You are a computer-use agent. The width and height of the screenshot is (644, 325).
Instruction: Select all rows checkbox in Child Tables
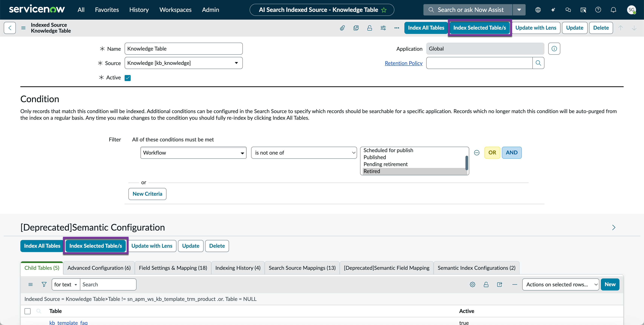tap(28, 311)
